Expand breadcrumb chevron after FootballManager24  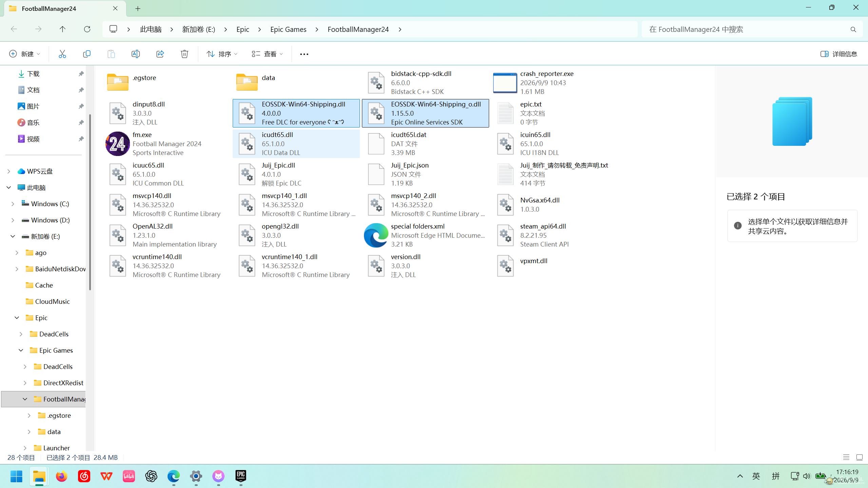click(400, 30)
